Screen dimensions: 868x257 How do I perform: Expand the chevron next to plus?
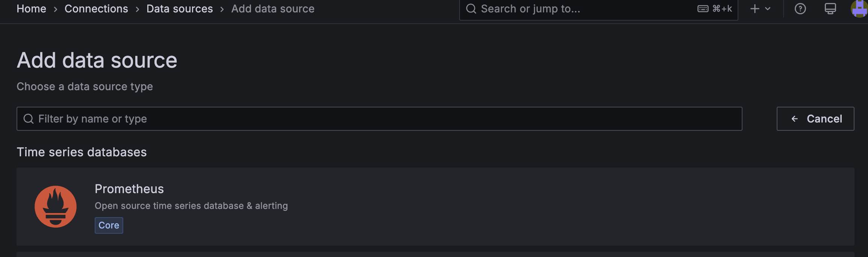click(768, 9)
